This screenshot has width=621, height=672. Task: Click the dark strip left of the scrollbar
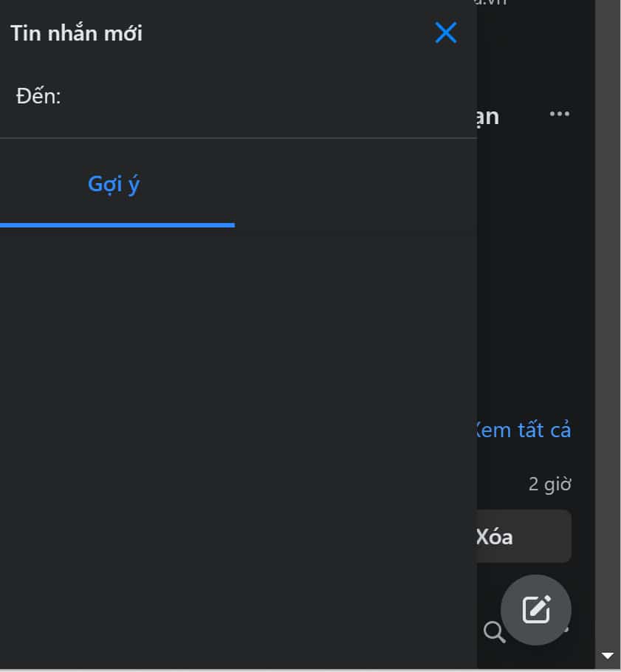coord(583,295)
